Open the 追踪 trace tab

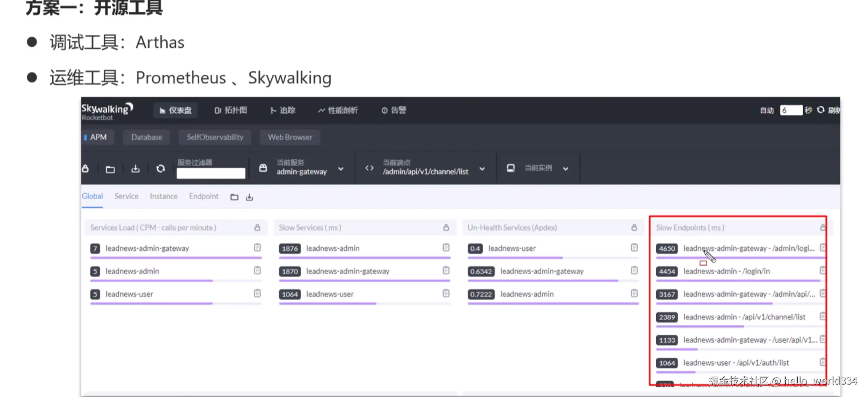pyautogui.click(x=283, y=110)
